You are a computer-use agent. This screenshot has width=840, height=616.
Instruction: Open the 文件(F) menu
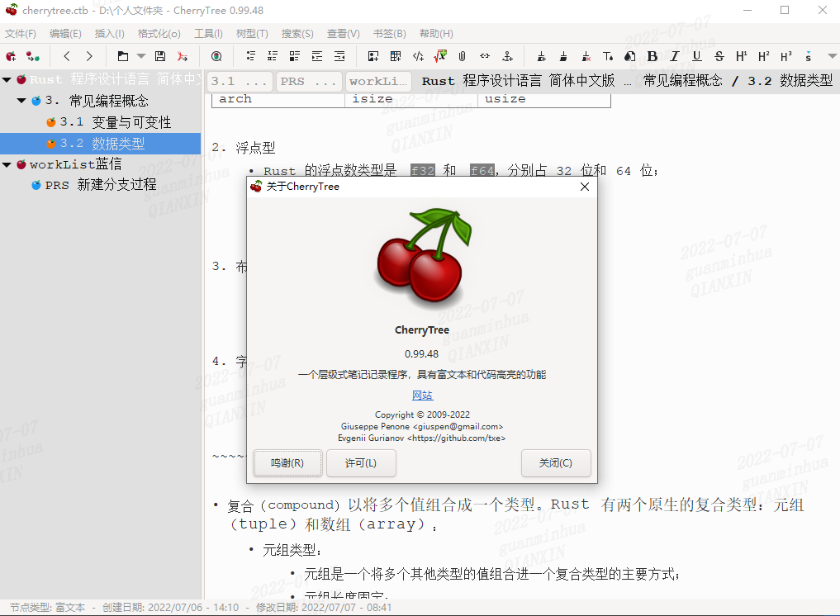[21, 34]
